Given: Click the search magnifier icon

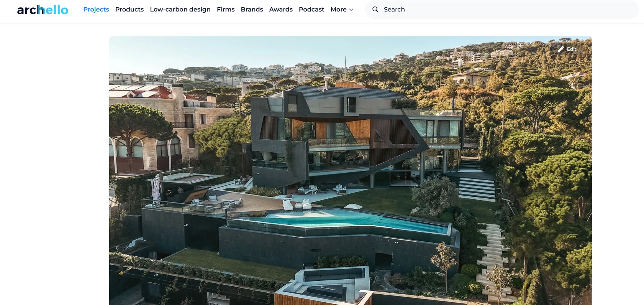Looking at the screenshot, I should click(375, 10).
